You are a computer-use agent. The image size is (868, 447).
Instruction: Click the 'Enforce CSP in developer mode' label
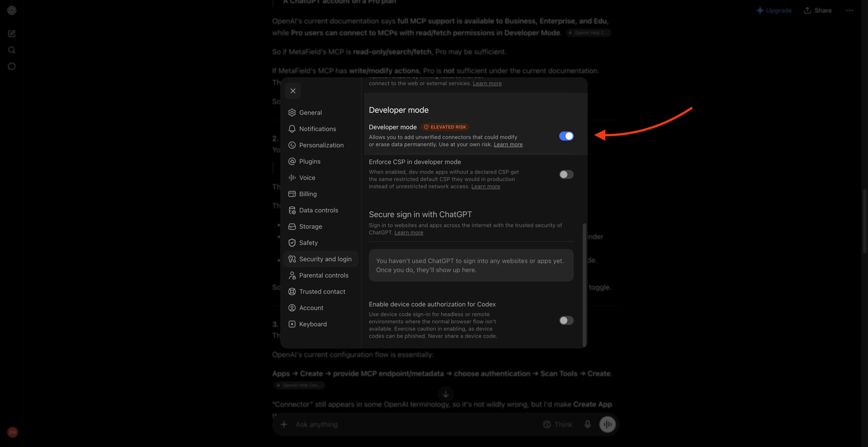click(415, 162)
